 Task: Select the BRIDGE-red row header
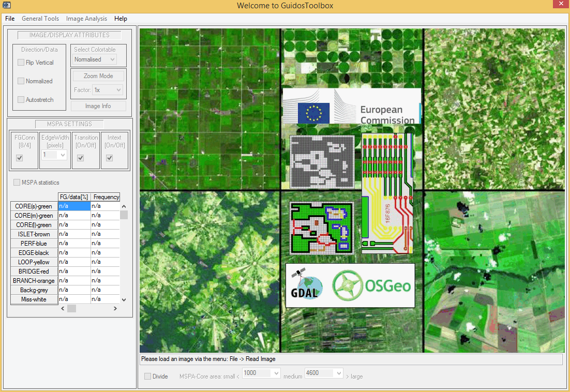(34, 272)
